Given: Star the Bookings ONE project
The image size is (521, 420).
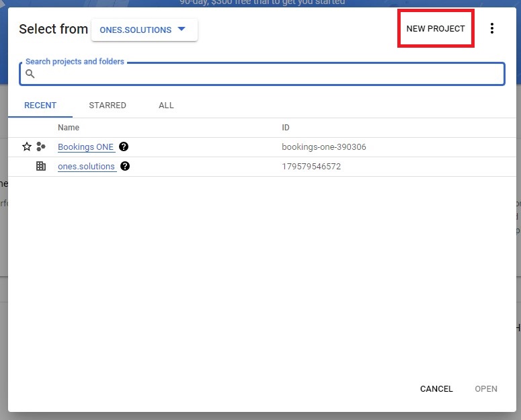Looking at the screenshot, I should pos(27,146).
